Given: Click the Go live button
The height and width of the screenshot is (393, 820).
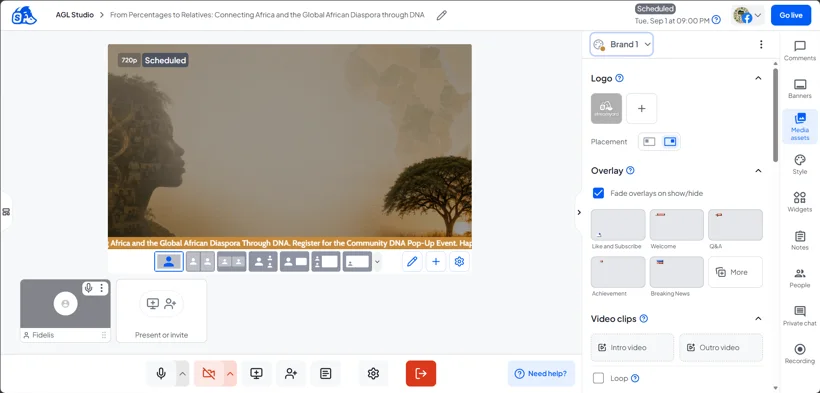Looking at the screenshot, I should [x=790, y=15].
